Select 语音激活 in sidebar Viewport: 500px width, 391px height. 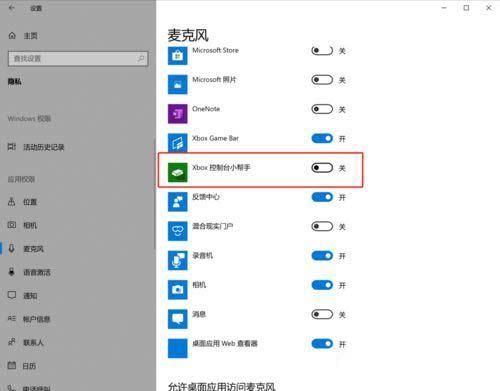(x=37, y=272)
